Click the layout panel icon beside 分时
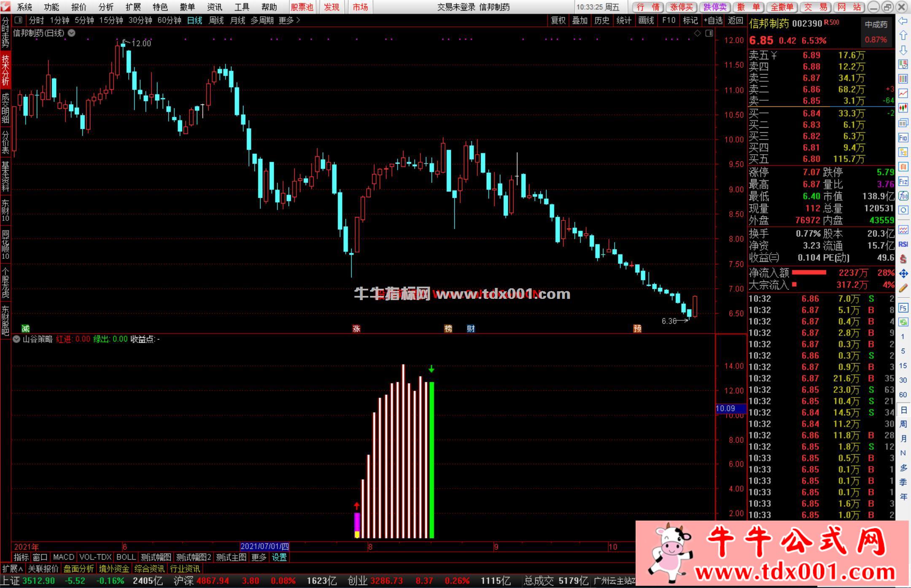Image resolution: width=911 pixels, height=588 pixels. tap(18, 20)
